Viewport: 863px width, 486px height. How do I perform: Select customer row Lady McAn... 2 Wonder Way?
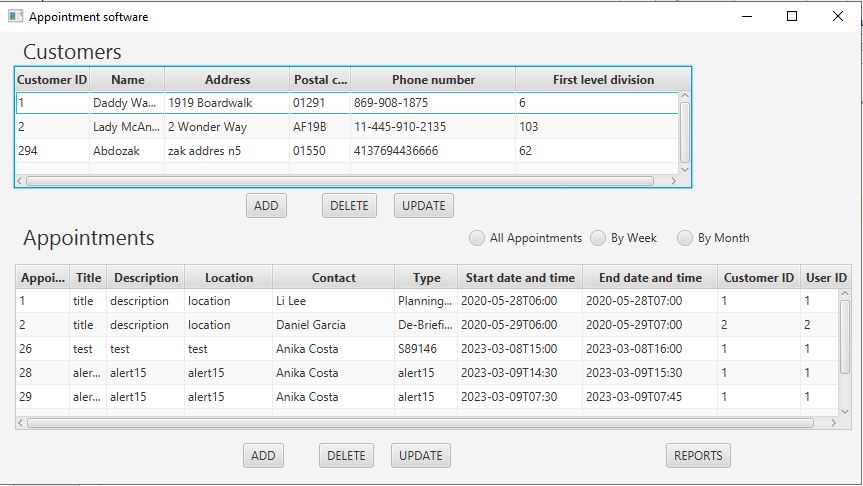347,127
